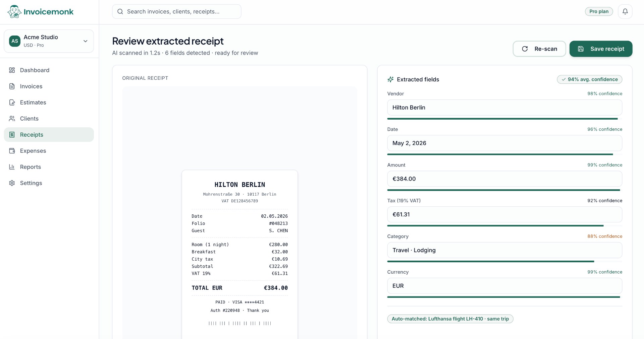Screen dimensions: 644x339
Task: Expand the Acme Studio workspace switcher chevron
Action: [x=86, y=41]
